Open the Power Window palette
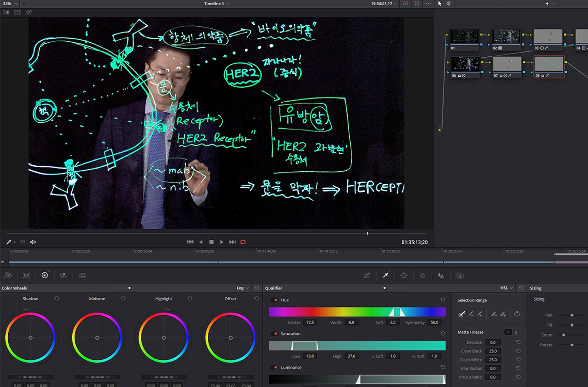 coord(404,276)
